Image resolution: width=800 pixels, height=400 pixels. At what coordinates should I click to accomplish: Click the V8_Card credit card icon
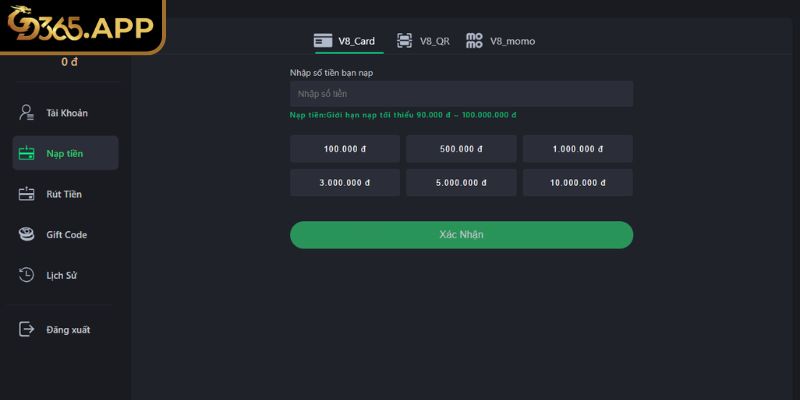tap(323, 41)
